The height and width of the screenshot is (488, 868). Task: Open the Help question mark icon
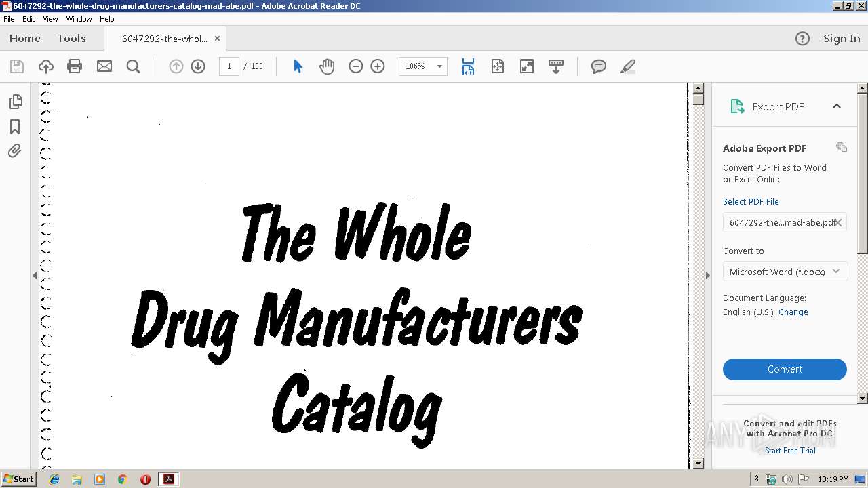802,39
